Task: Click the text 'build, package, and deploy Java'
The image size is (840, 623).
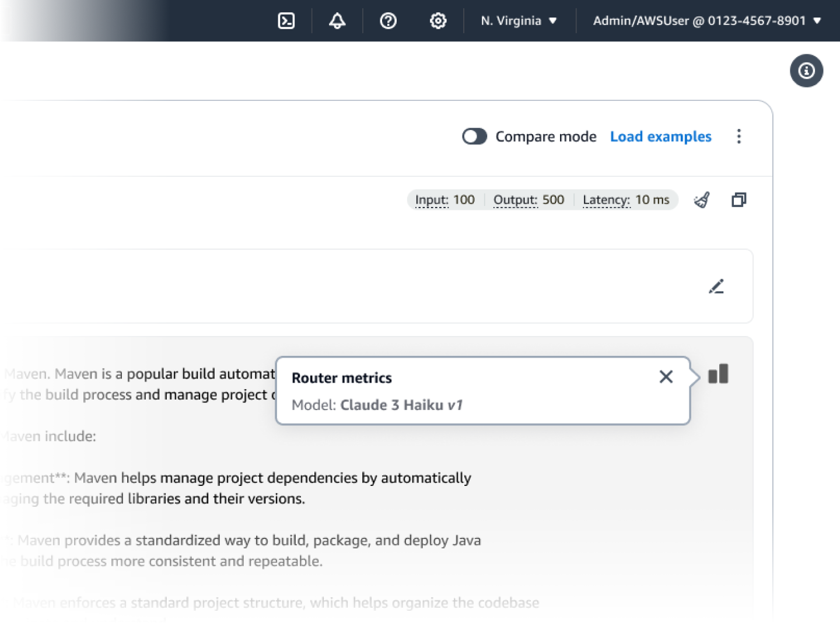Action: 377,541
